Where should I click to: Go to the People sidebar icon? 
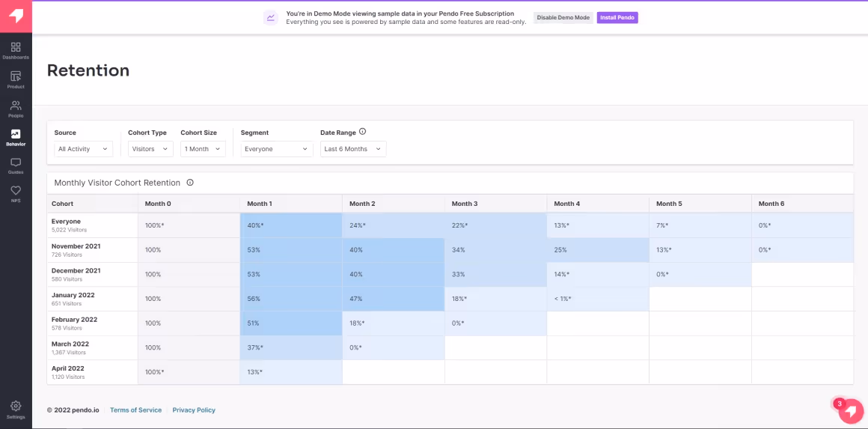coord(16,106)
